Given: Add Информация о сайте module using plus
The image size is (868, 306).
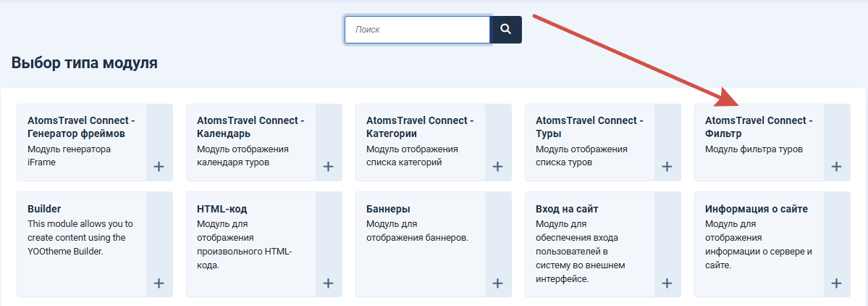Looking at the screenshot, I should (x=836, y=284).
